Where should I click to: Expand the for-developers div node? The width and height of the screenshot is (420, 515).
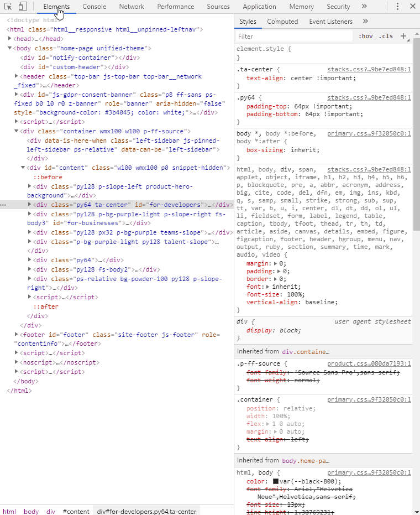[29, 204]
